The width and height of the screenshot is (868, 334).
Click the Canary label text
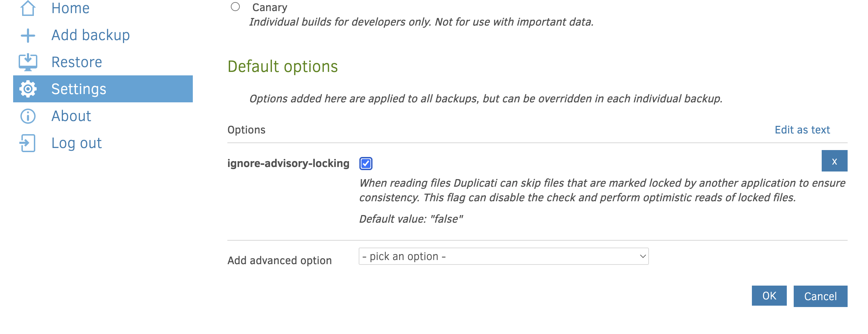coord(270,8)
